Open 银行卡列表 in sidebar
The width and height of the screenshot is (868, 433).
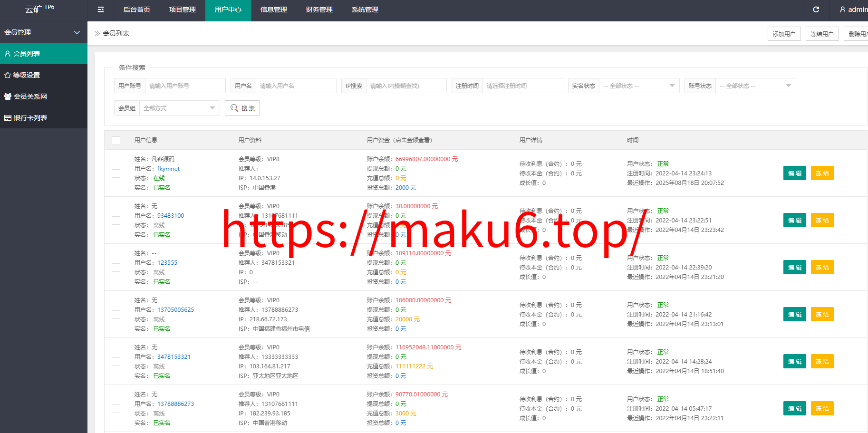pyautogui.click(x=44, y=118)
